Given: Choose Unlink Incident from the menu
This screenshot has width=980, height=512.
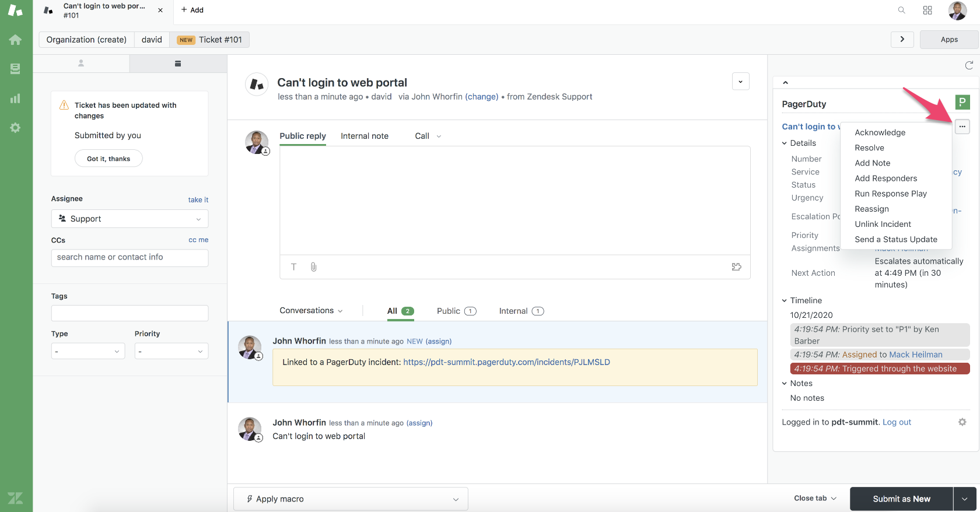Looking at the screenshot, I should coord(883,225).
